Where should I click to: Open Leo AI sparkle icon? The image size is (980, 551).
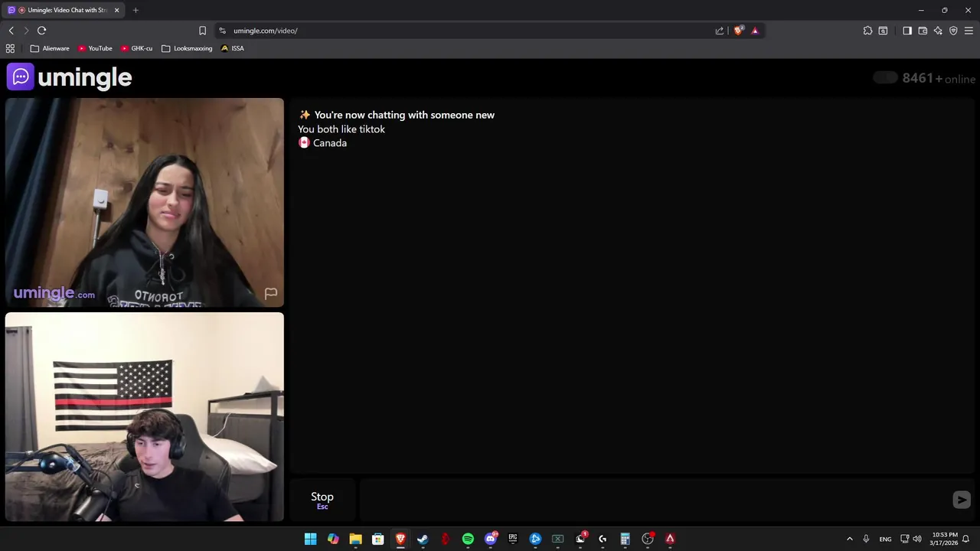tap(938, 31)
